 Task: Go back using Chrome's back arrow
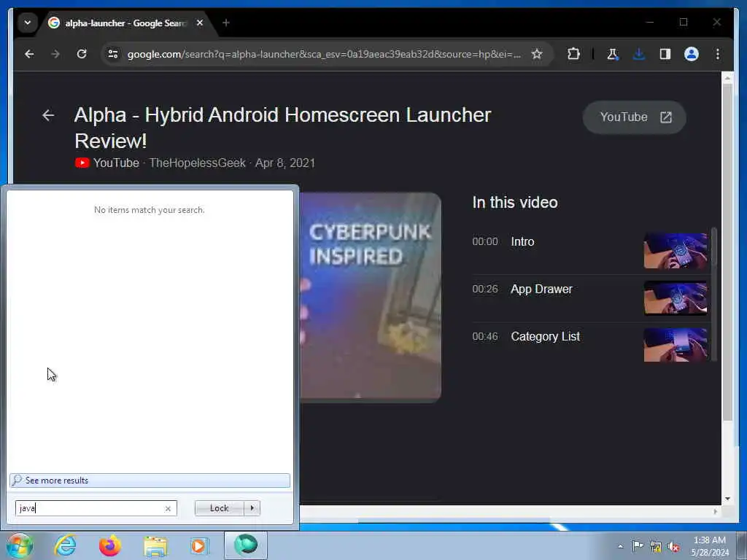tap(29, 54)
